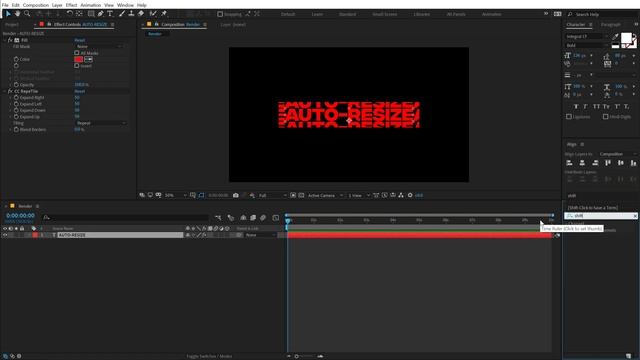This screenshot has width=640, height=360.
Task: Click Toggle Switches / Modes button
Action: click(209, 356)
